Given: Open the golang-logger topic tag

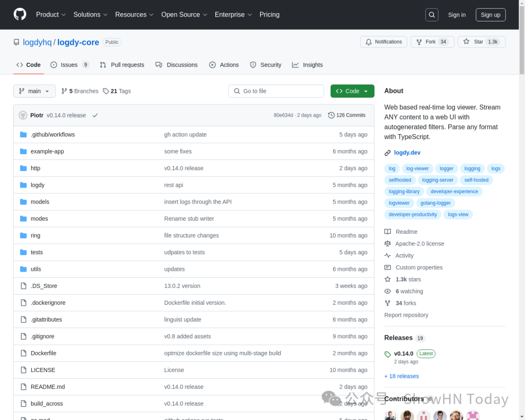Looking at the screenshot, I should (x=435, y=203).
